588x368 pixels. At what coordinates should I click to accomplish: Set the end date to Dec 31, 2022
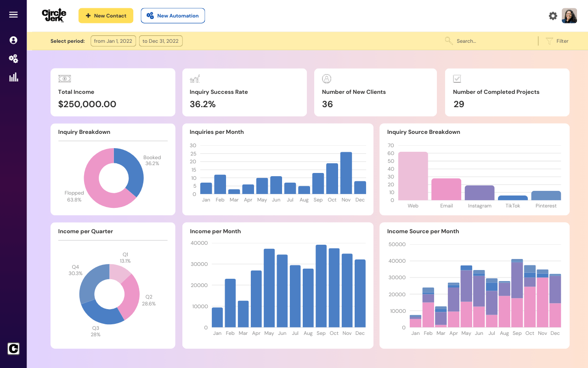[161, 41]
